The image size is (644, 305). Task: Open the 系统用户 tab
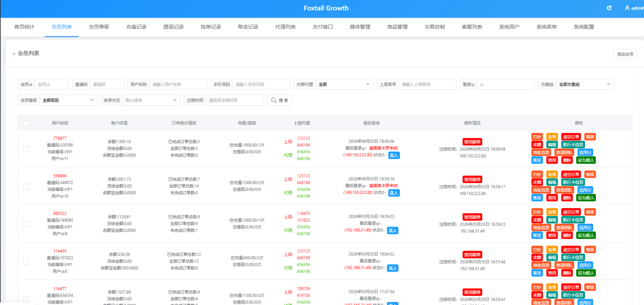click(x=509, y=27)
